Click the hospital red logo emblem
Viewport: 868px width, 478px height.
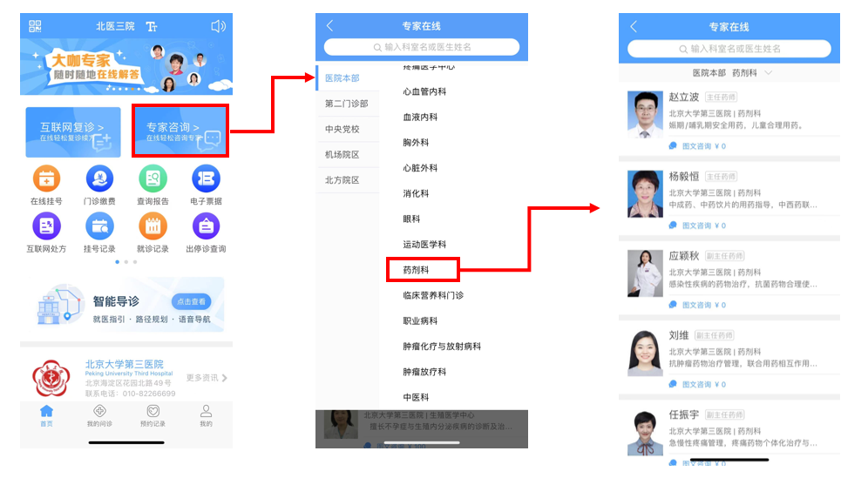click(51, 378)
